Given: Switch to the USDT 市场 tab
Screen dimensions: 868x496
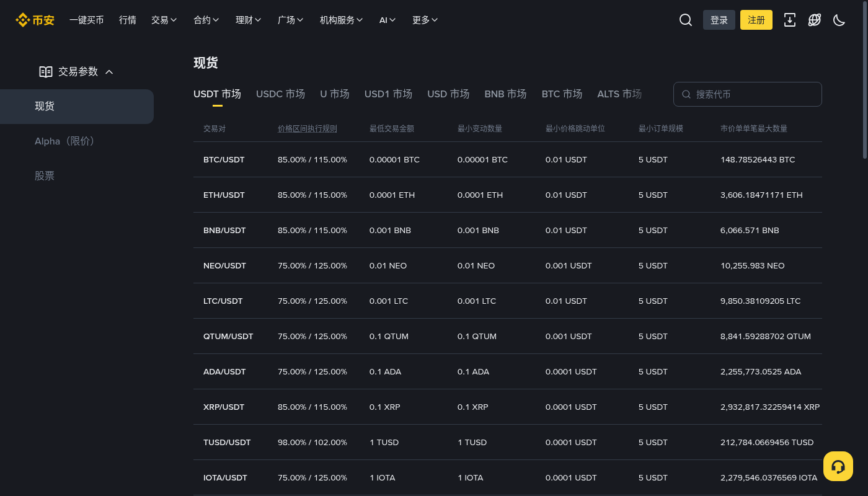Looking at the screenshot, I should 217,94.
